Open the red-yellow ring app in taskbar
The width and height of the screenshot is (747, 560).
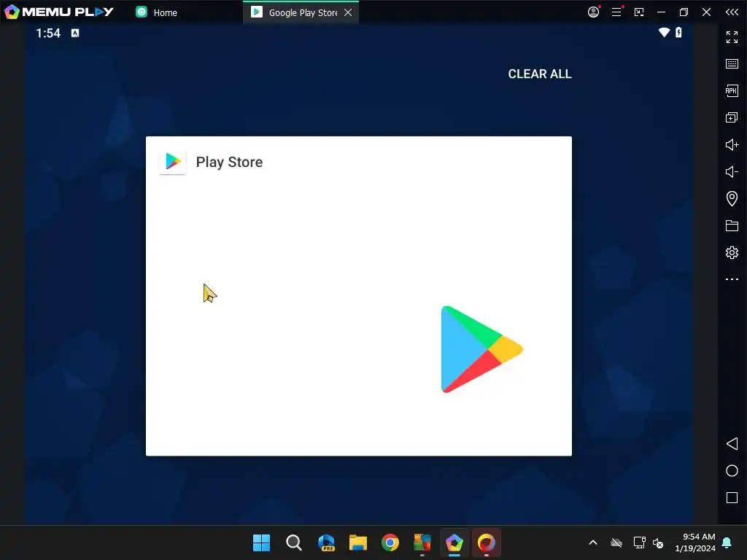[486, 542]
